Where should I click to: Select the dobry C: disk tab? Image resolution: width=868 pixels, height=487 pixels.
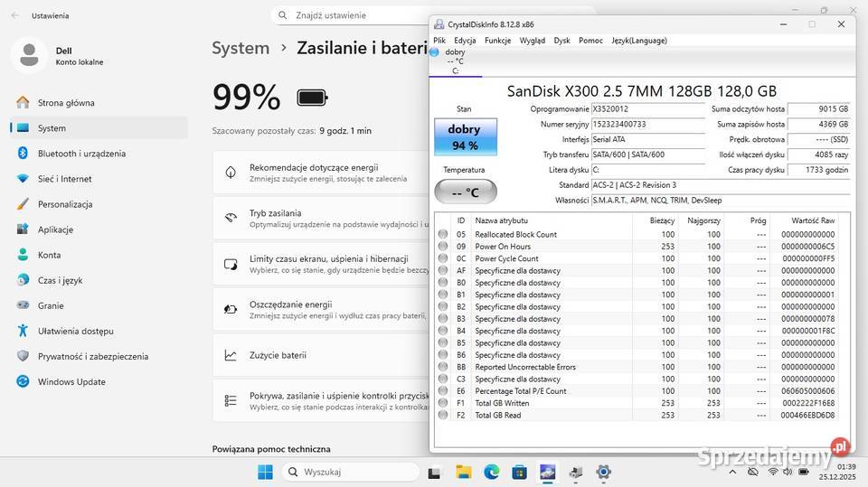(455, 61)
